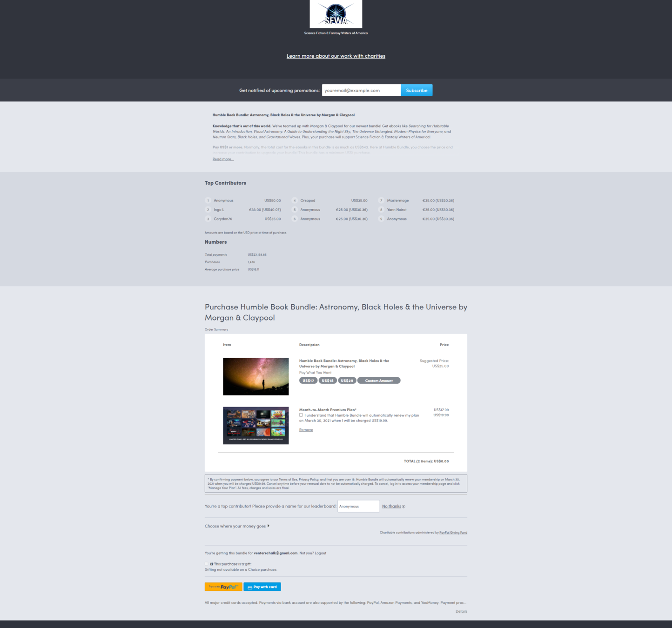672x628 pixels.
Task: Click the 'Numbers' heading
Action: point(215,242)
